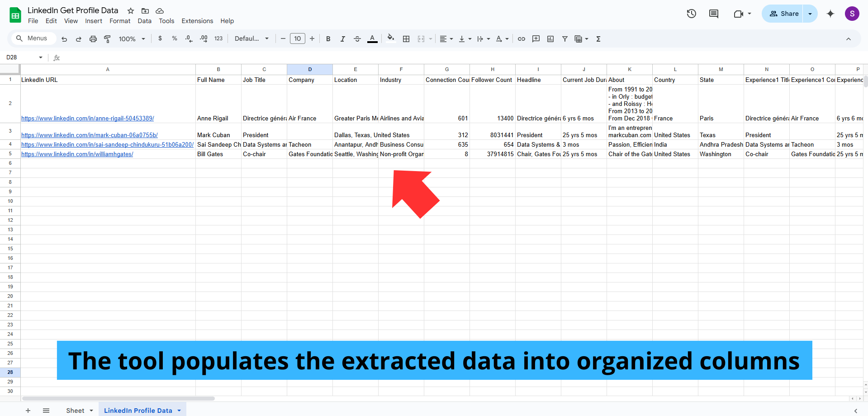
Task: Click the Merge cells icon
Action: coord(421,39)
